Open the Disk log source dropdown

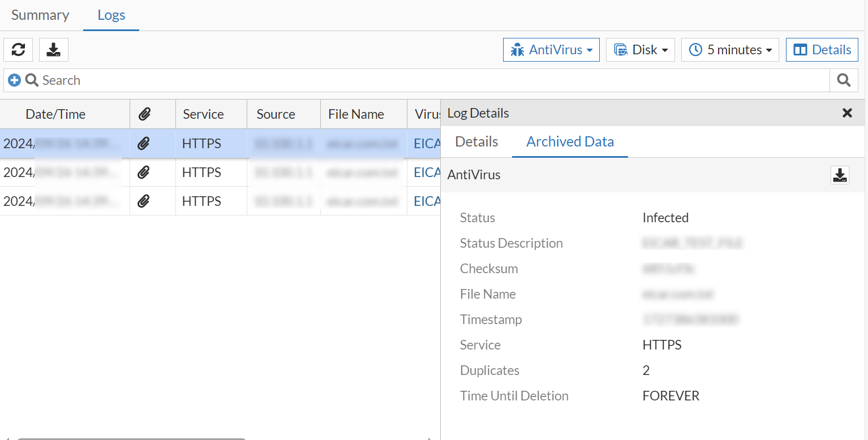(641, 50)
